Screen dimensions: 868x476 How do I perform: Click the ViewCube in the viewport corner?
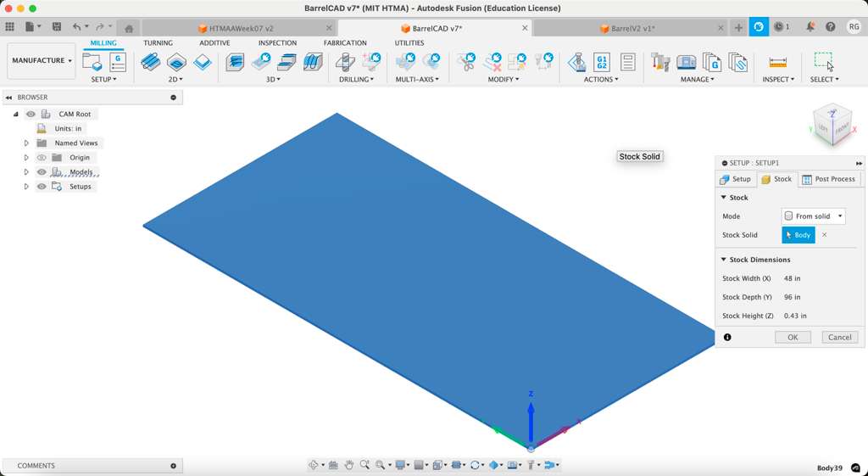[831, 124]
